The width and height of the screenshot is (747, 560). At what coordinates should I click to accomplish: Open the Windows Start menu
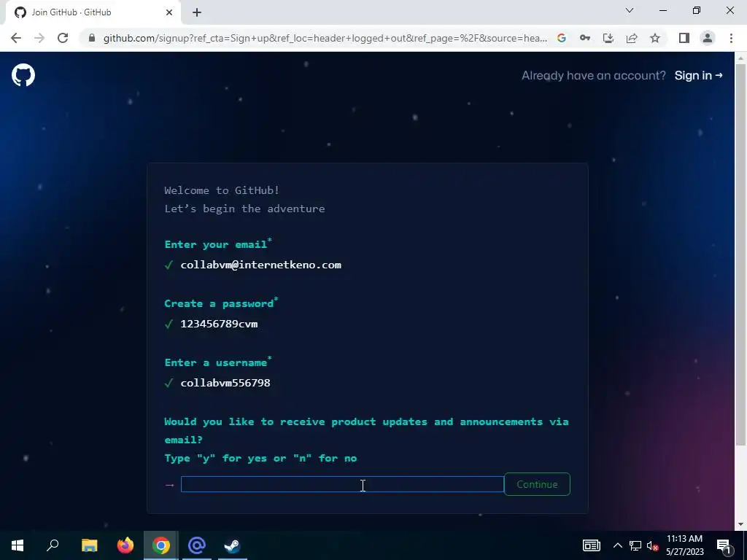tap(18, 545)
